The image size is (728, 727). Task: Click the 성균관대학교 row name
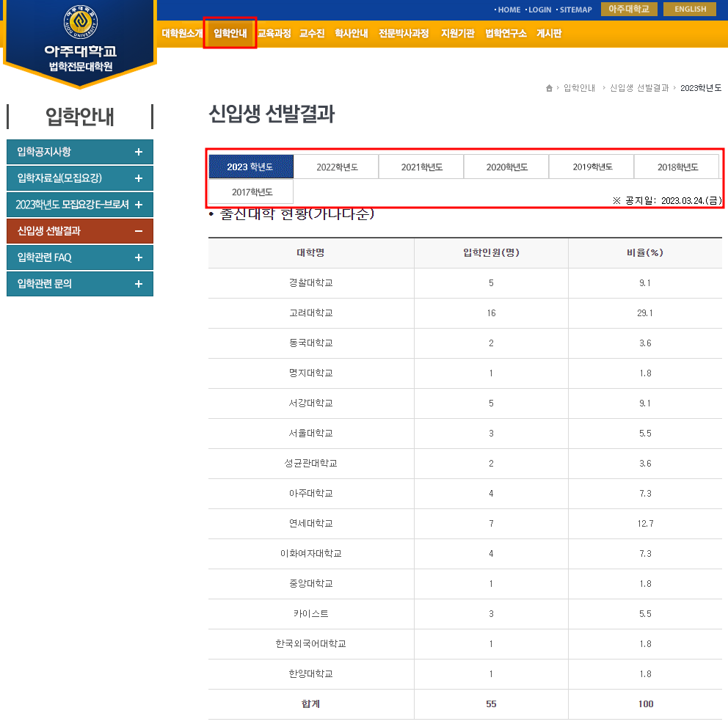point(310,464)
